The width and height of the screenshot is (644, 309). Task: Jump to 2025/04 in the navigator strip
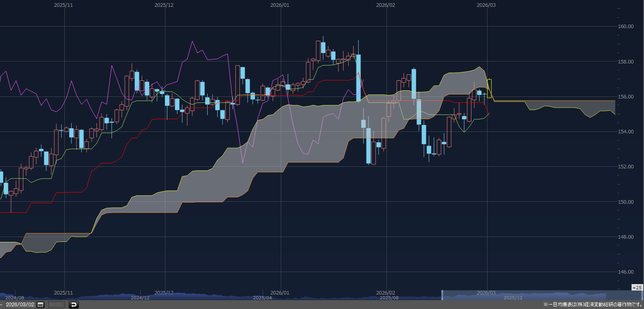(262, 298)
